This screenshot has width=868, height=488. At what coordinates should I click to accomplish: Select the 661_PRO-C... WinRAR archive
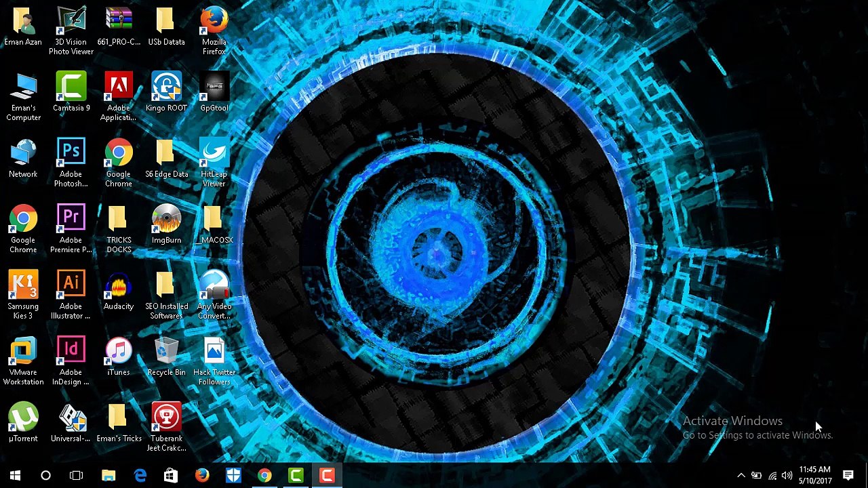point(119,27)
